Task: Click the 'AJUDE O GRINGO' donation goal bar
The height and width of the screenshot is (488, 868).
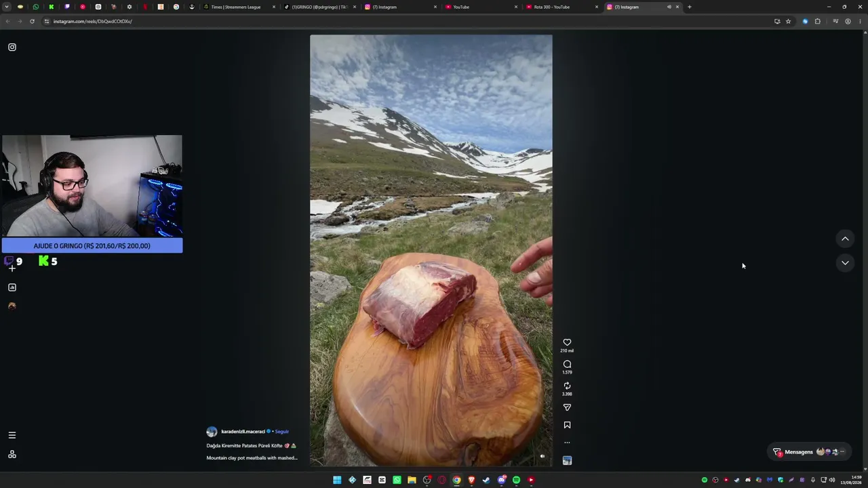Action: 92,246
